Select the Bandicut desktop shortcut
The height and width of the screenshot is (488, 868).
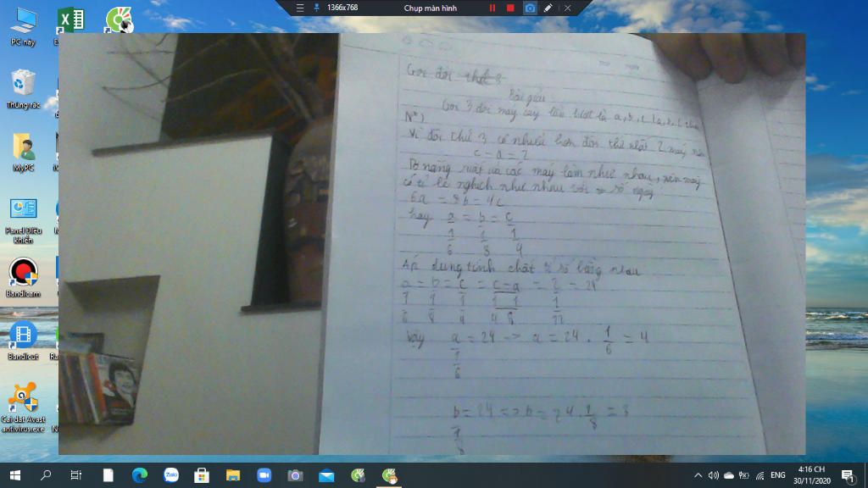pos(23,341)
